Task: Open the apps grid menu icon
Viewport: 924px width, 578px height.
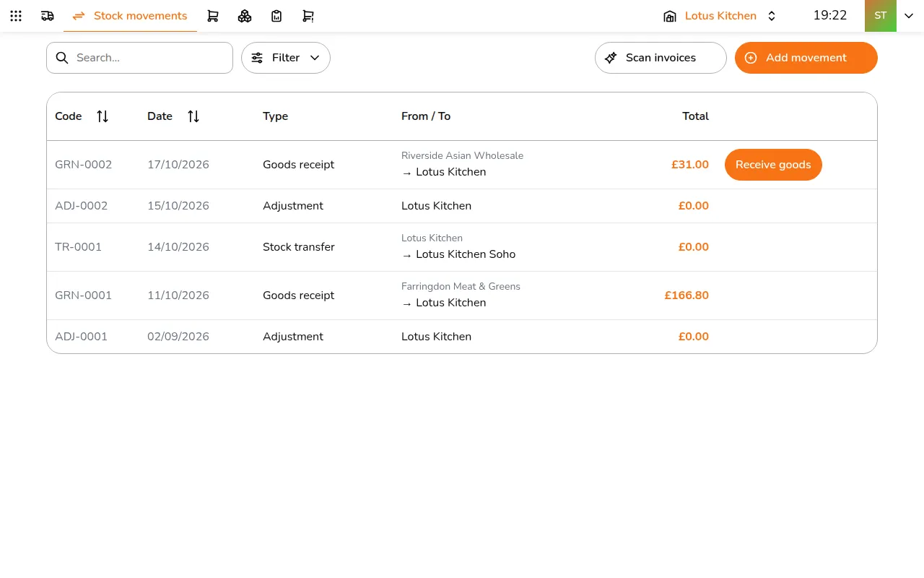Action: (16, 16)
